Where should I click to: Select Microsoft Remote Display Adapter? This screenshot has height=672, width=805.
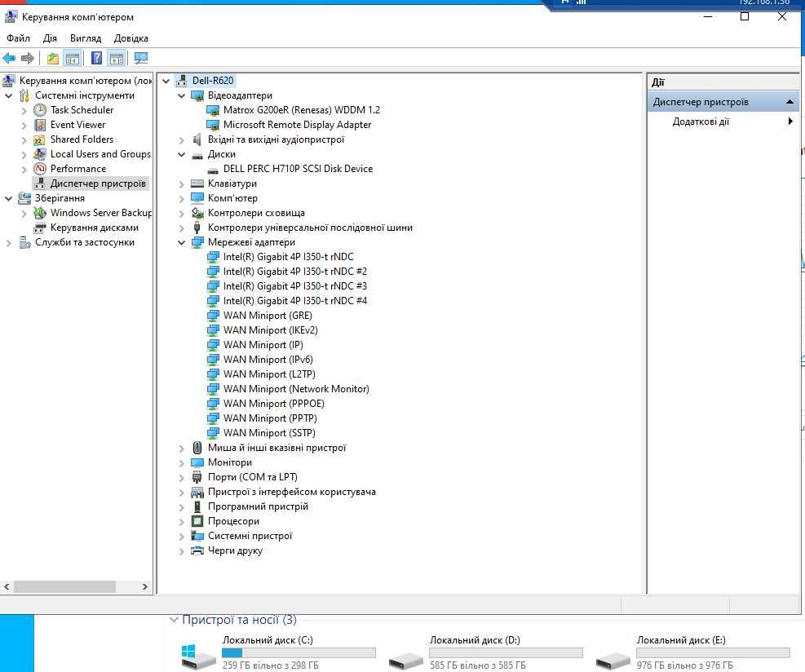click(297, 125)
